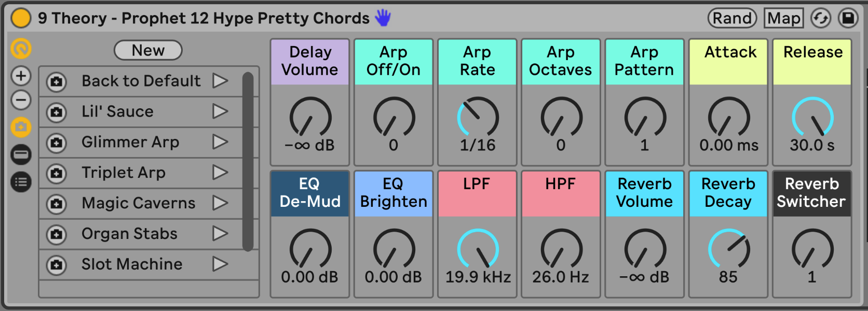Click the LPF value 19.9 kHz
868x311 pixels.
[478, 277]
